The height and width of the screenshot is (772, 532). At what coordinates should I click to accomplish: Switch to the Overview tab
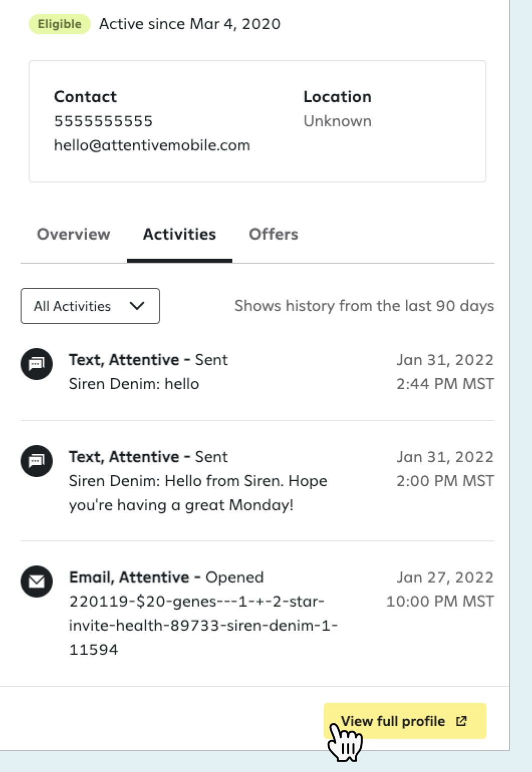(74, 234)
